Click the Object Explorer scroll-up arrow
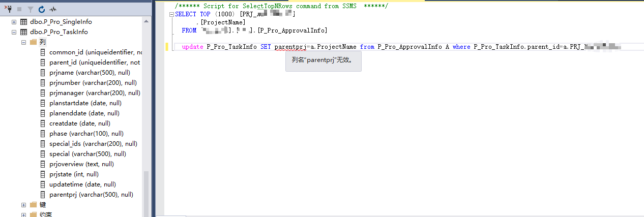 click(x=147, y=21)
